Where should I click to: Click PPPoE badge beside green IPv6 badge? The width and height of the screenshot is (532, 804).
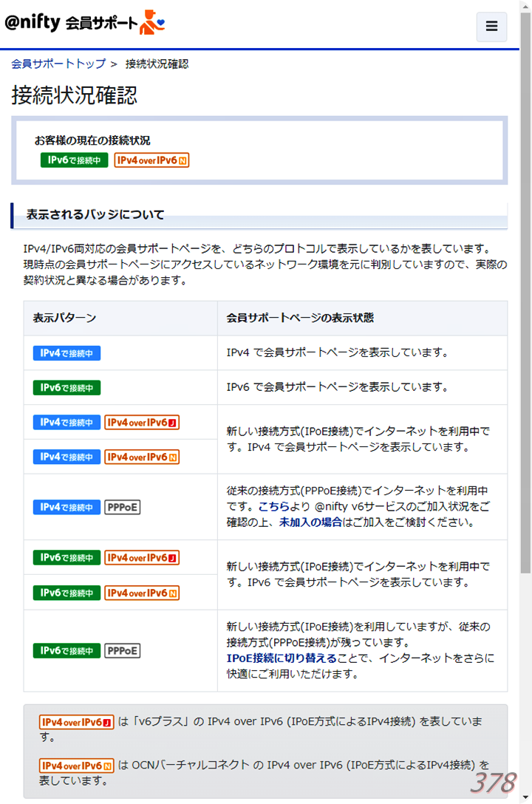pyautogui.click(x=123, y=651)
